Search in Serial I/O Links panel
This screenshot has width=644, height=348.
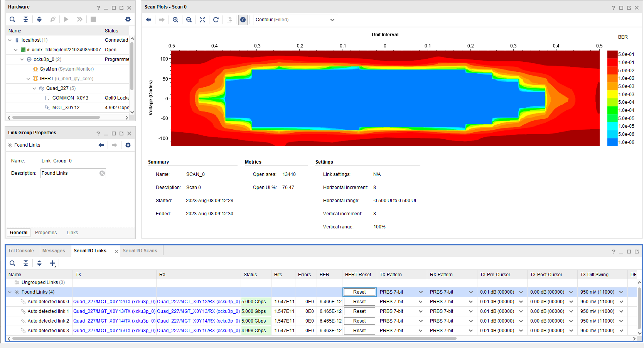(12, 263)
